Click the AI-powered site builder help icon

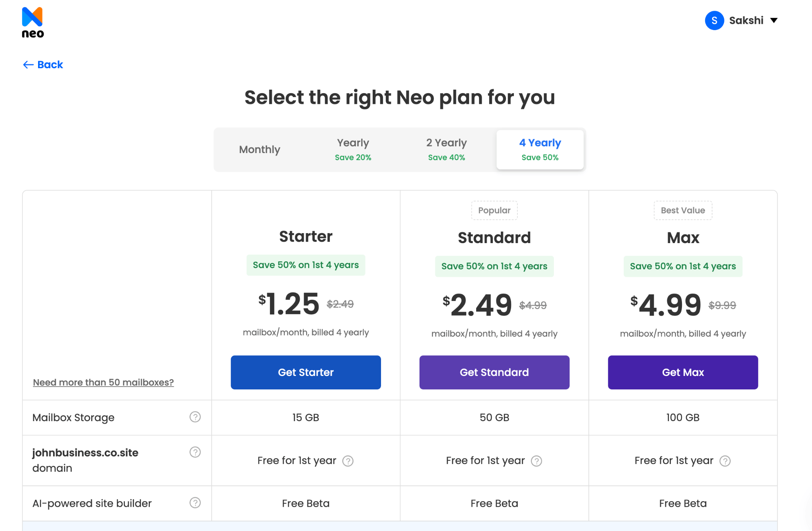click(x=195, y=503)
